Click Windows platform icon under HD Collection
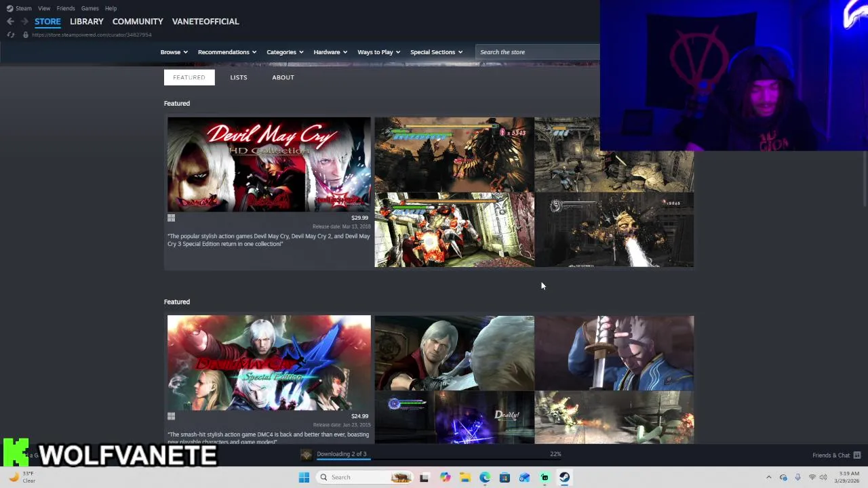Screen dimensions: 868x488 point(172,218)
